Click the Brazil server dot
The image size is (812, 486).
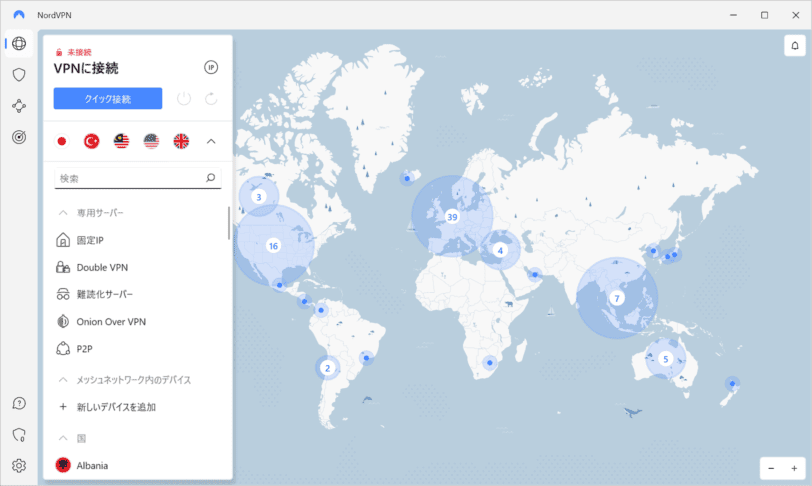point(366,358)
